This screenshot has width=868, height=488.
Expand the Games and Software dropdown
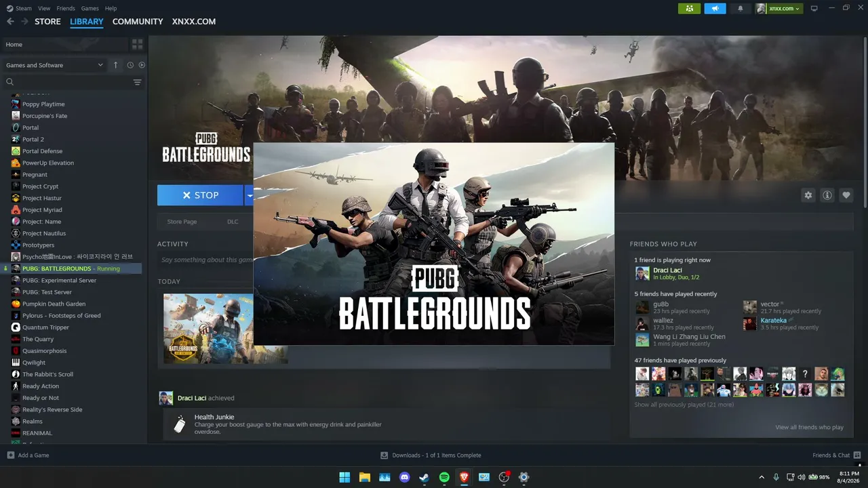54,65
